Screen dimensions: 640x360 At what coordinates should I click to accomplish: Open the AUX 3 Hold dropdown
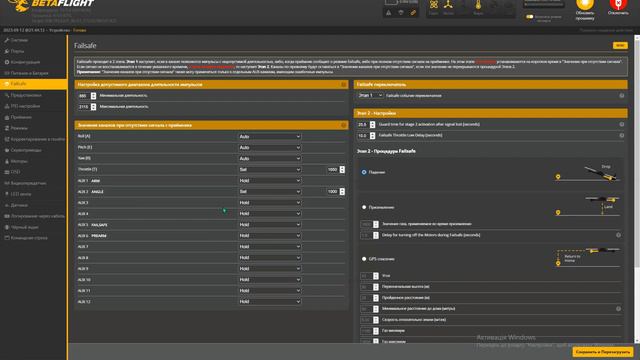270,202
